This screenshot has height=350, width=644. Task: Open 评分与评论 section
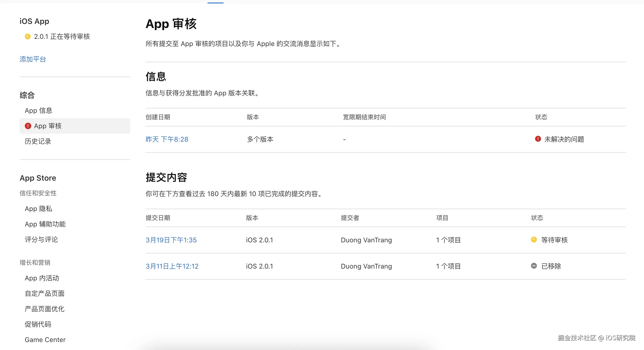(x=41, y=240)
